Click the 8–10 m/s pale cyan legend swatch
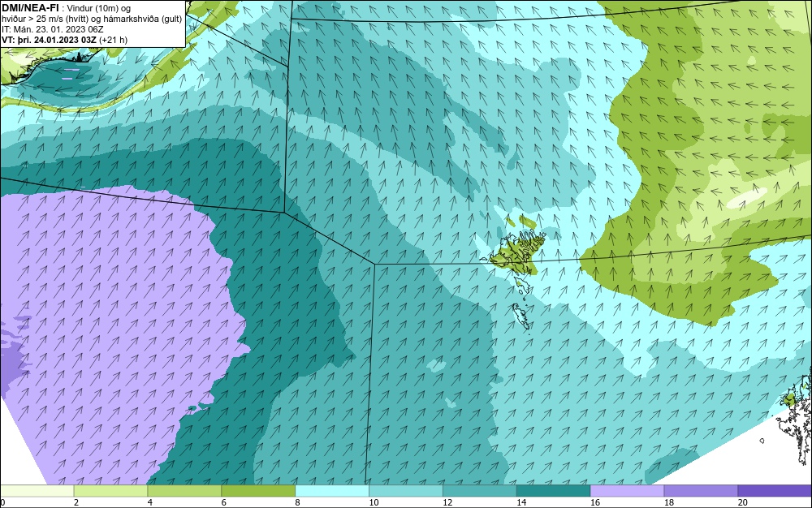 click(x=332, y=491)
